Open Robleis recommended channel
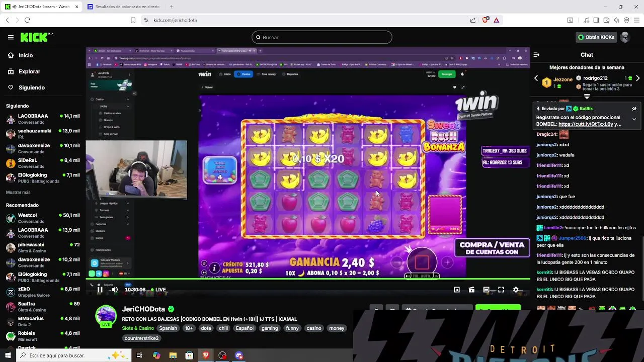This screenshot has height=362, width=644. pyautogui.click(x=43, y=336)
